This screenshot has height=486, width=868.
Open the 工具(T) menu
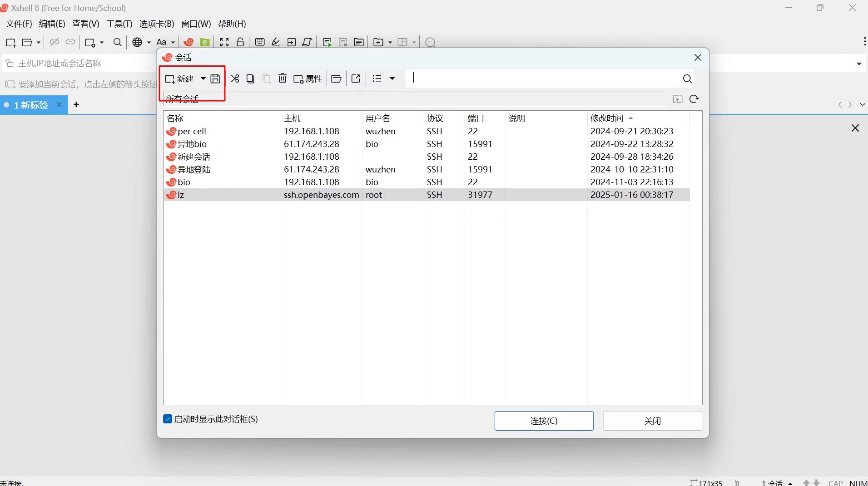click(119, 24)
